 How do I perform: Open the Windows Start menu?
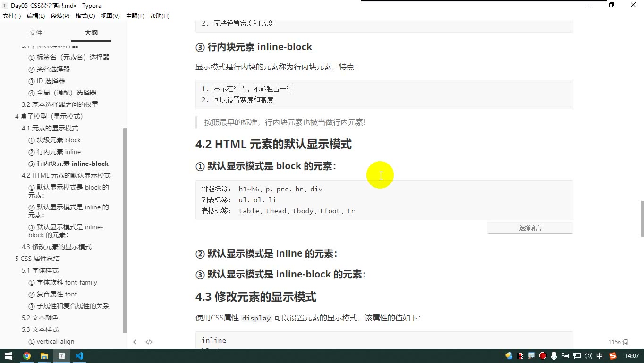[8, 356]
